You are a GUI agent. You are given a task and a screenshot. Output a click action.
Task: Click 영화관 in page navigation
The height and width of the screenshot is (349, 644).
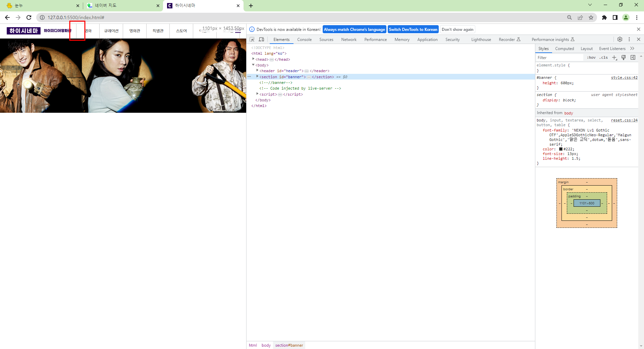(135, 31)
